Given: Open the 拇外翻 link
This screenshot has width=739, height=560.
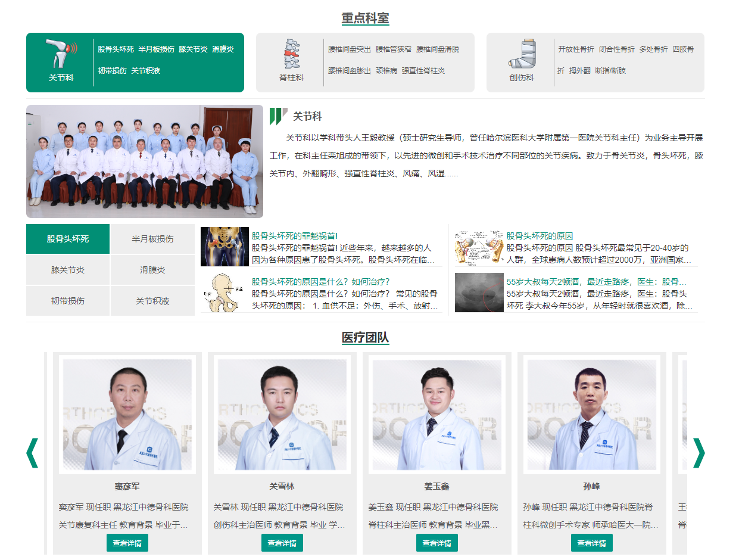Looking at the screenshot, I should [579, 71].
